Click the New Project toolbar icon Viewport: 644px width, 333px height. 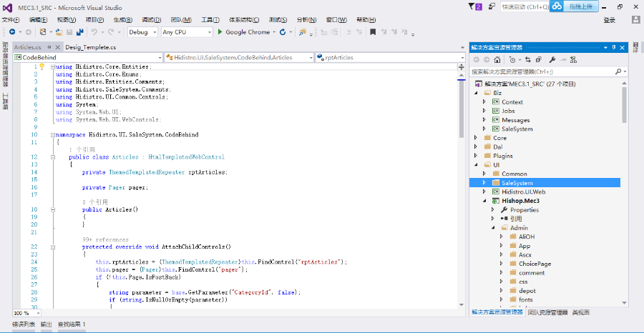[x=43, y=32]
